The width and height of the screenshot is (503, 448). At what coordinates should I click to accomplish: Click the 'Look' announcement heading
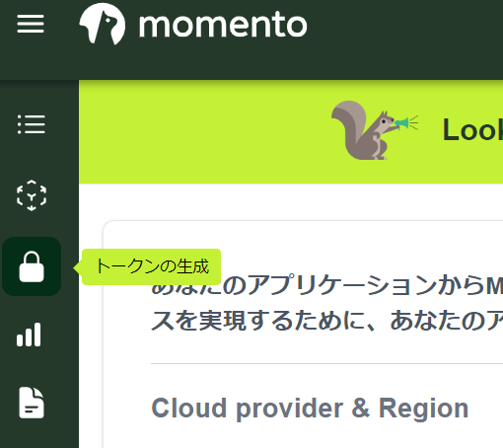pyautogui.click(x=472, y=130)
